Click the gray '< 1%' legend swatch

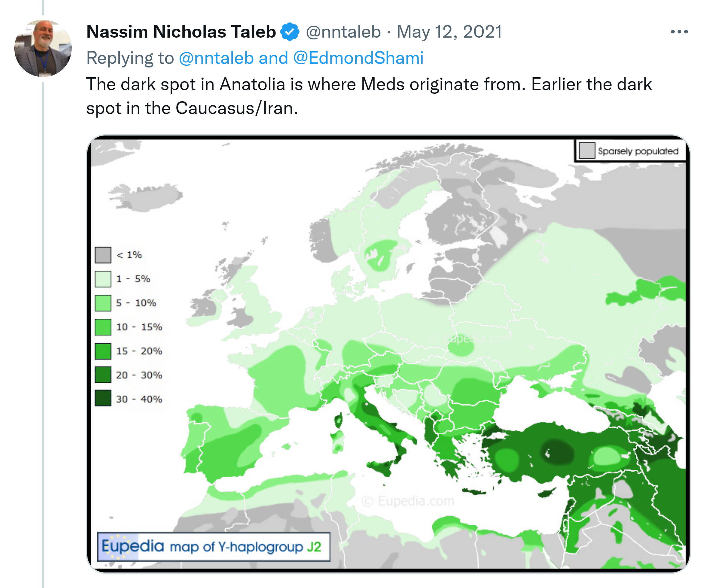tap(103, 255)
